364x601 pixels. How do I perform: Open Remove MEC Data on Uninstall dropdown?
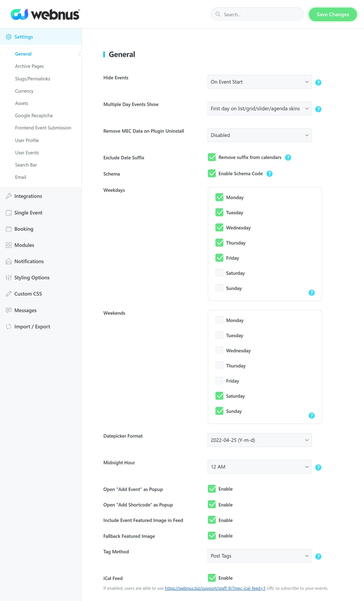260,135
